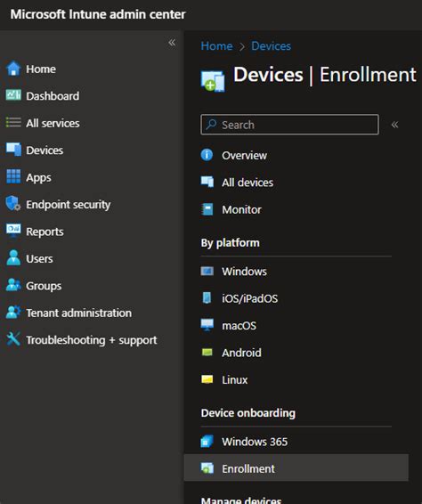Click the Enrollment icon in device menu
Screen dimensions: 422x504
coord(207,468)
